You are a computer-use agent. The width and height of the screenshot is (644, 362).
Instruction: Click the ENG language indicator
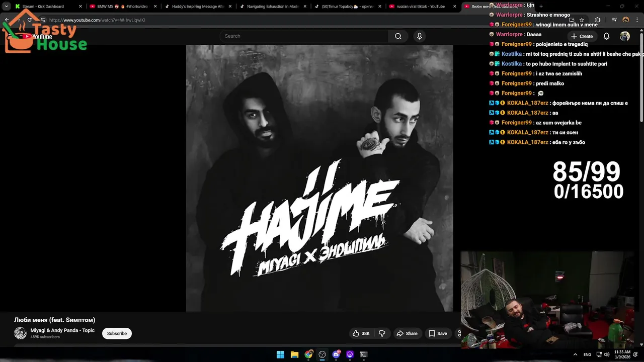coord(587,354)
